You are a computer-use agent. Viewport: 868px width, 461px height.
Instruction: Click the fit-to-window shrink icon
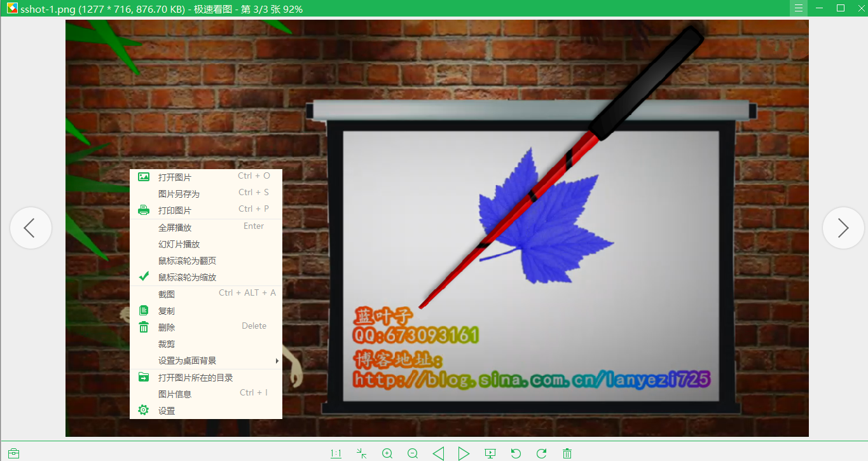click(362, 453)
